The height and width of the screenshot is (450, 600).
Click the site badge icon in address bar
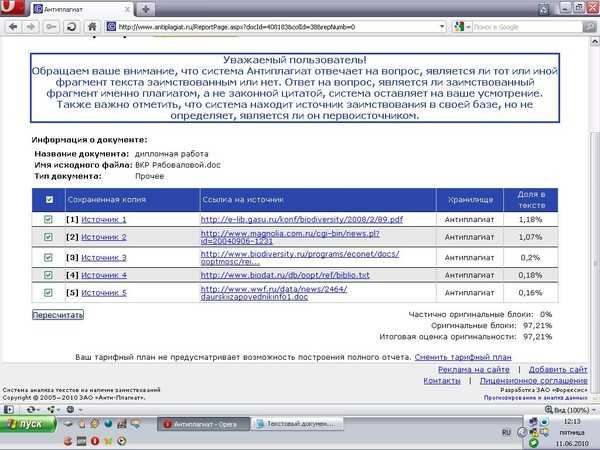(111, 27)
